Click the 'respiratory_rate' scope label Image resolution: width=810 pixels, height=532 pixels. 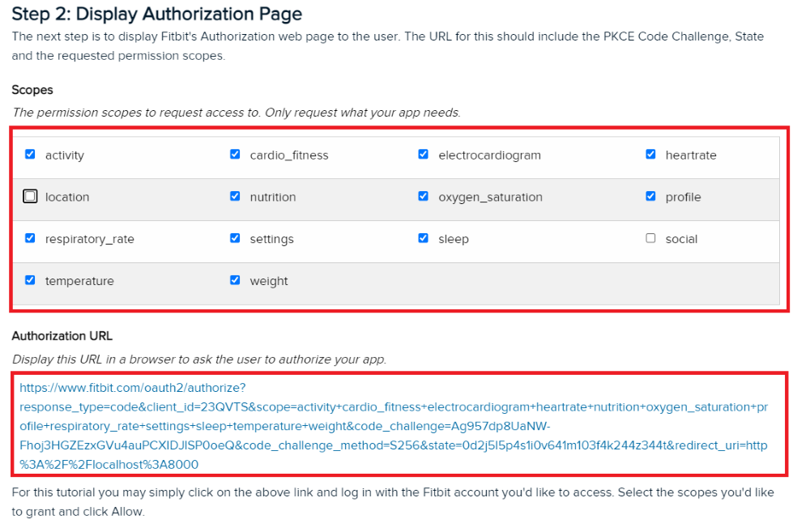pyautogui.click(x=89, y=239)
